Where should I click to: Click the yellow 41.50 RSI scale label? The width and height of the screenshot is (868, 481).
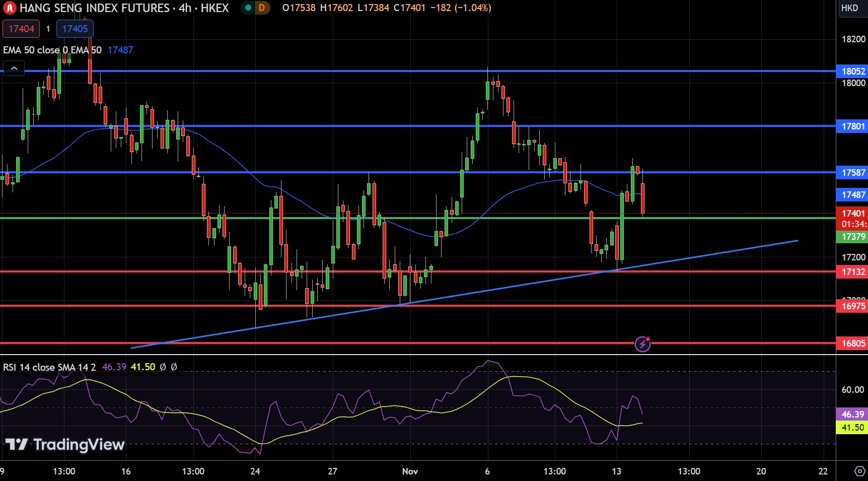click(x=852, y=427)
